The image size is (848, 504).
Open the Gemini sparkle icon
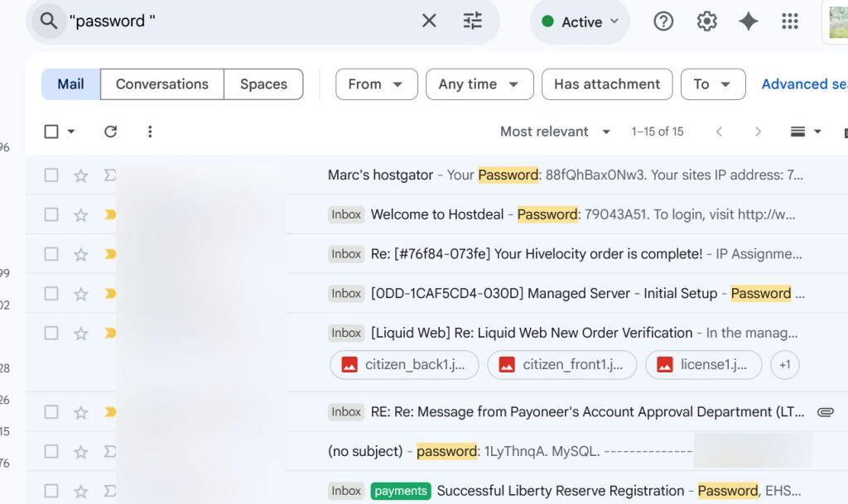[749, 22]
